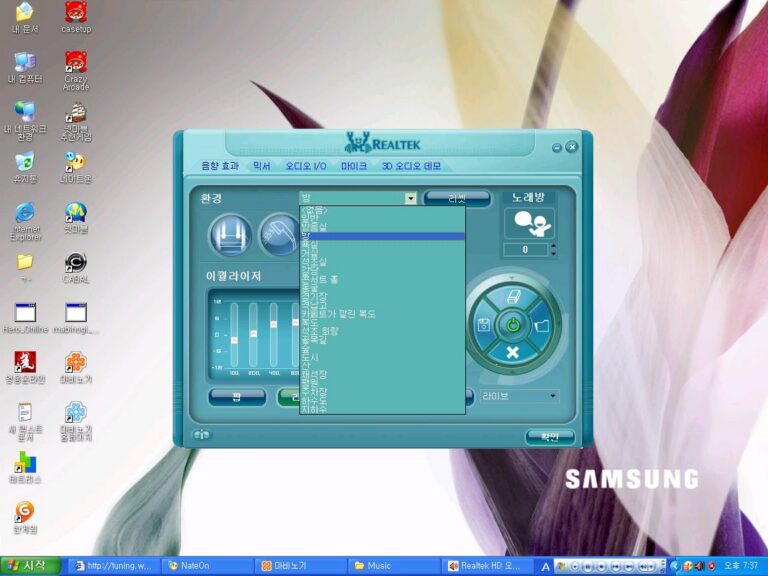Switch to the 음향 효과 tab
Viewport: 768px width, 576px height.
220,166
